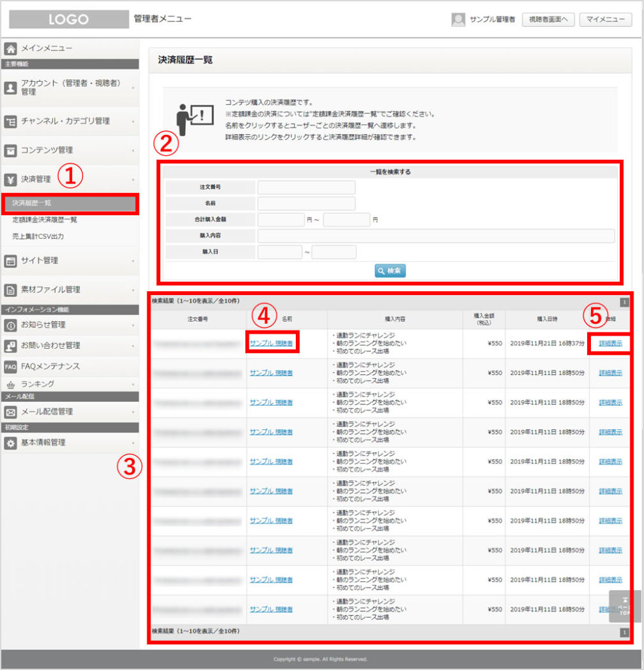
Task: Expand 基本情報管理 menu arrow
Action: tap(134, 443)
